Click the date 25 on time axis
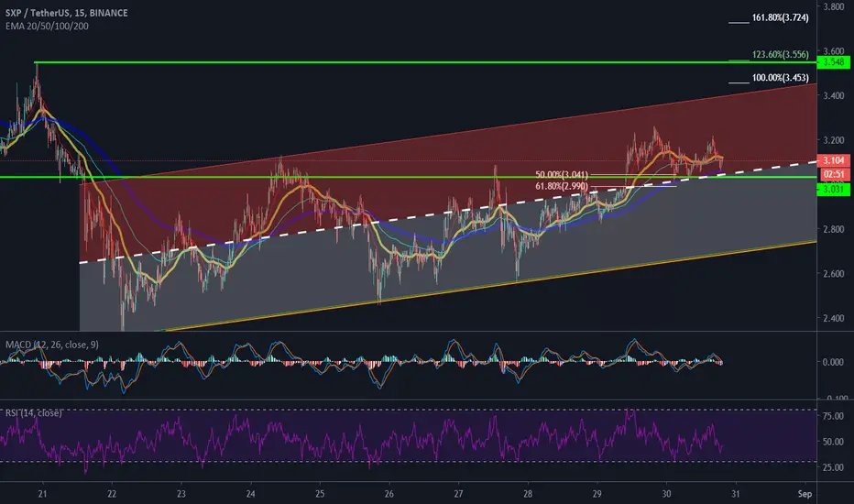The width and height of the screenshot is (854, 504). point(320,494)
